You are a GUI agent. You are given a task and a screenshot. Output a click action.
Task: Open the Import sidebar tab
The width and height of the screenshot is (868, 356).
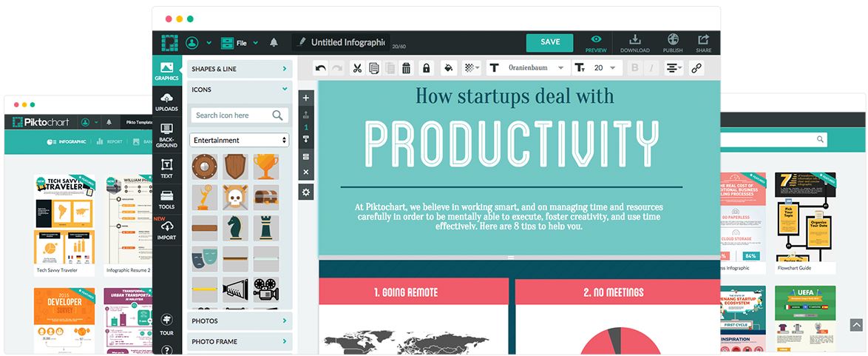(x=166, y=230)
